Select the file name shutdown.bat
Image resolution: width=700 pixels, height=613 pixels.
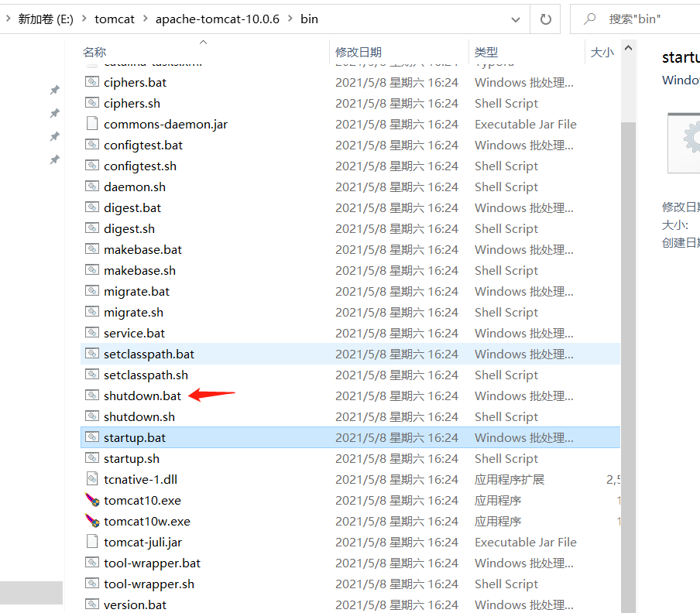pos(142,396)
